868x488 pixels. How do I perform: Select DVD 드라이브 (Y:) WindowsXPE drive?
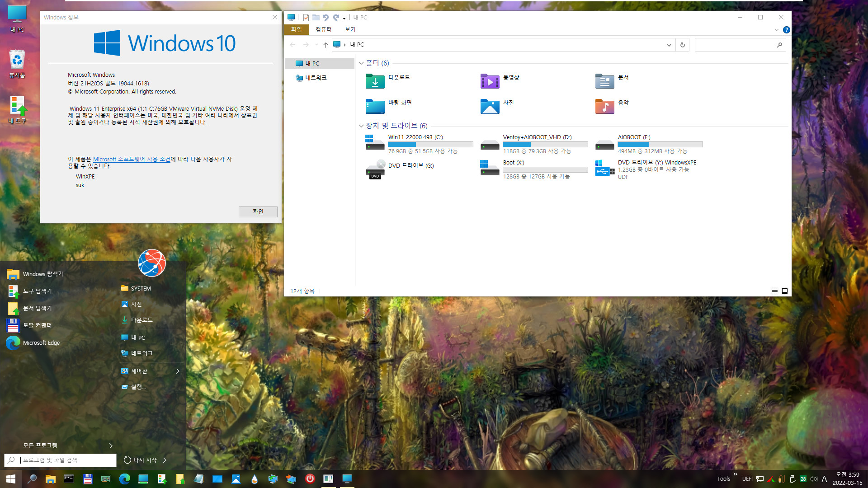(646, 169)
